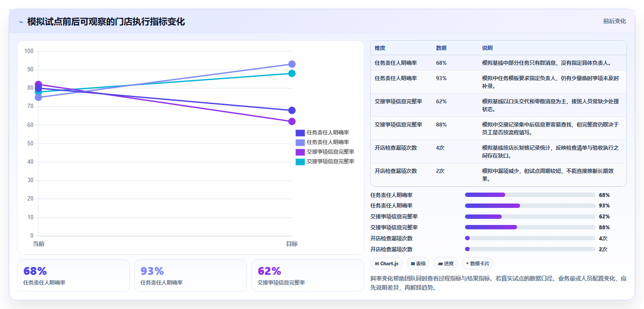644x309 pixels.
Task: Click the 93% progress bar for 任务责任人明确率
Action: click(x=530, y=206)
